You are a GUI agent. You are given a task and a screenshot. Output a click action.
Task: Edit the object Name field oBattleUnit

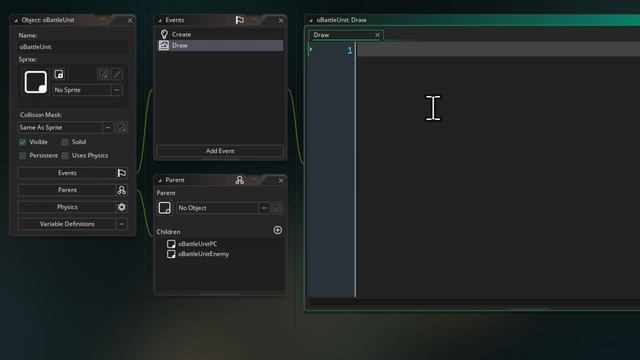pyautogui.click(x=73, y=47)
